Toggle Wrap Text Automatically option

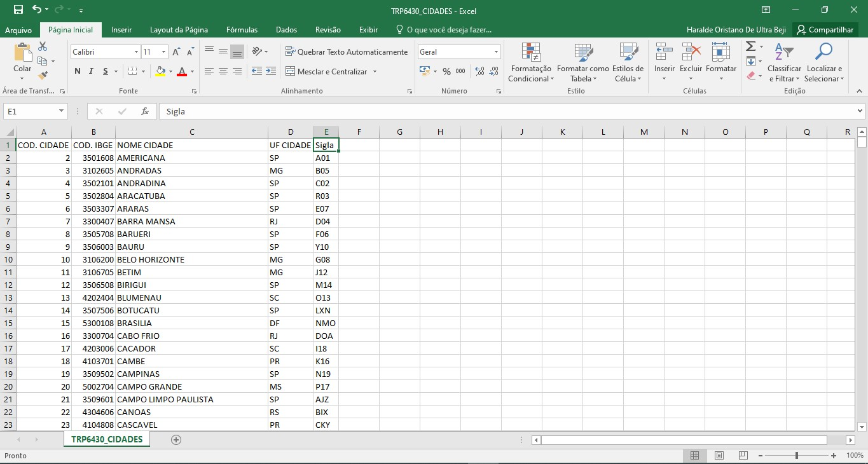coord(347,52)
